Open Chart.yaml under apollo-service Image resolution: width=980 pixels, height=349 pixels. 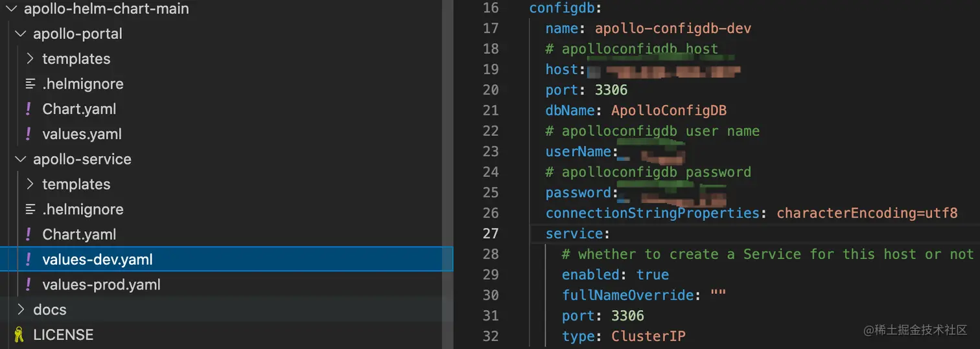coord(80,234)
